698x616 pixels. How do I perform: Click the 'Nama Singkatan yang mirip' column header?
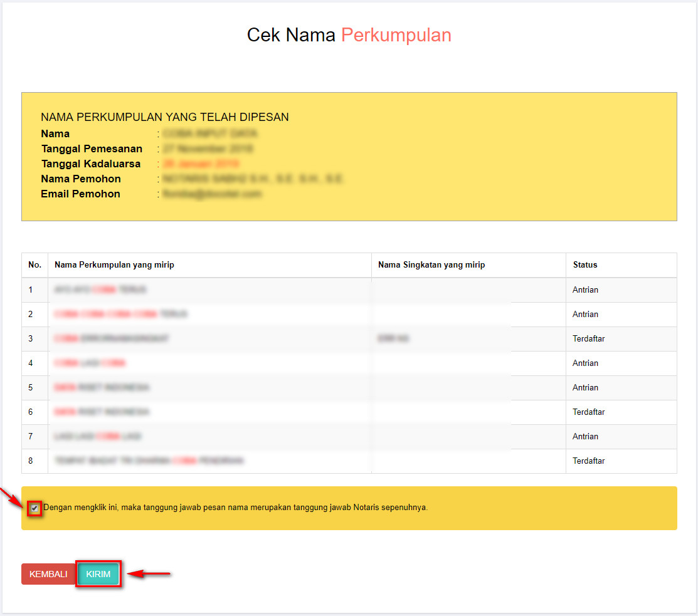pos(431,265)
